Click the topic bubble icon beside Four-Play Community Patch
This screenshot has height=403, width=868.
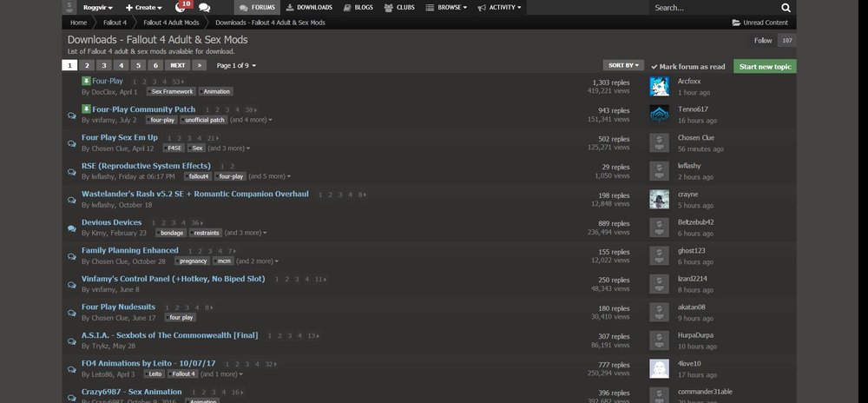point(72,116)
